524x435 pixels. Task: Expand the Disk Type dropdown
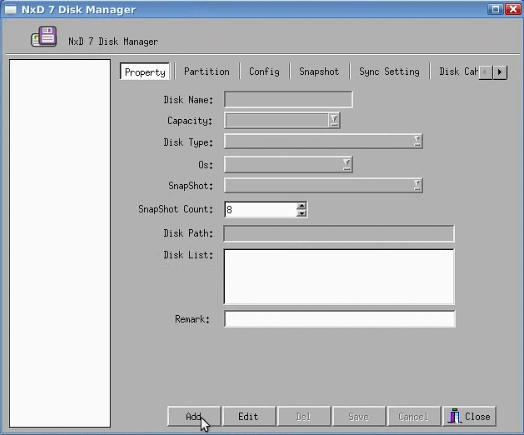(417, 141)
